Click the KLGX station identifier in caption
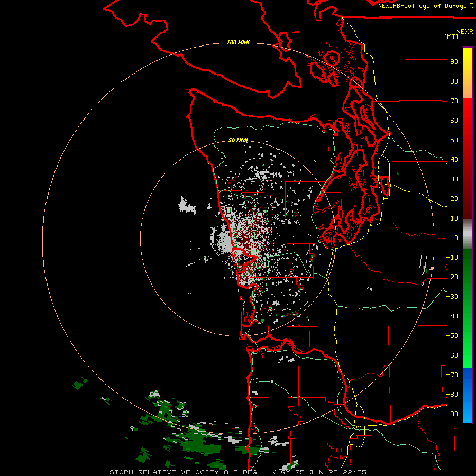Screen dimensions: 476x476 point(279,472)
